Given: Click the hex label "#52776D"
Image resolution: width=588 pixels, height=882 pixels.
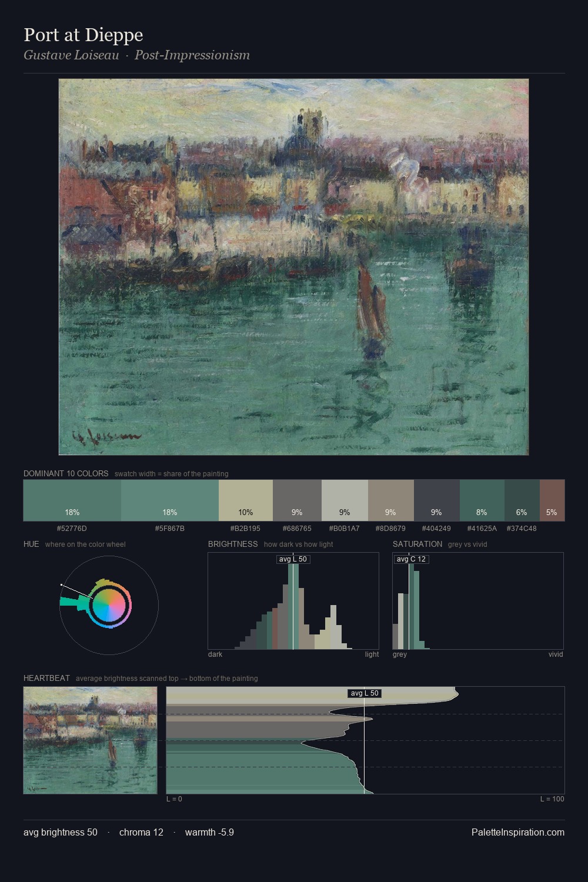Looking at the screenshot, I should click(x=72, y=529).
